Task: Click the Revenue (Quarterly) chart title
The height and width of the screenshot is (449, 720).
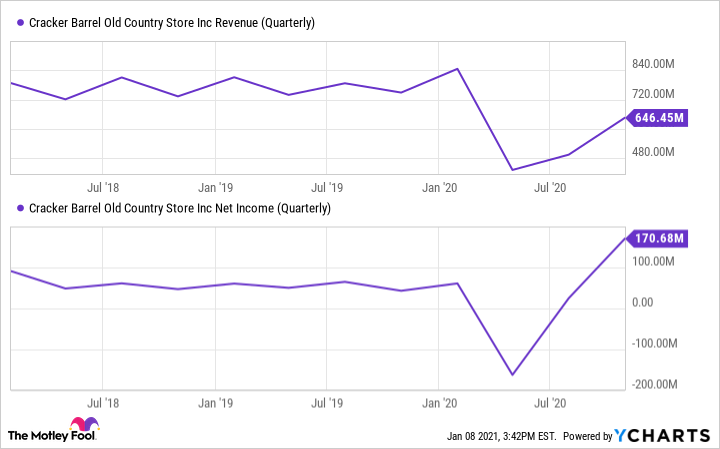Action: (x=172, y=24)
